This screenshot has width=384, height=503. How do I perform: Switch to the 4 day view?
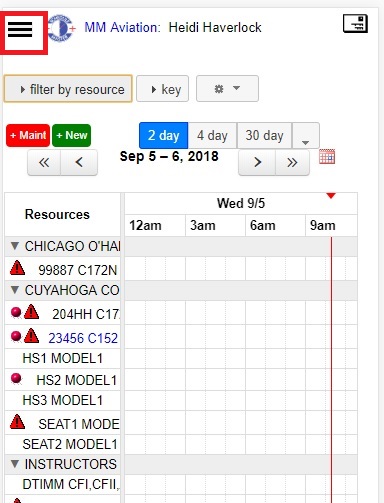coord(212,136)
